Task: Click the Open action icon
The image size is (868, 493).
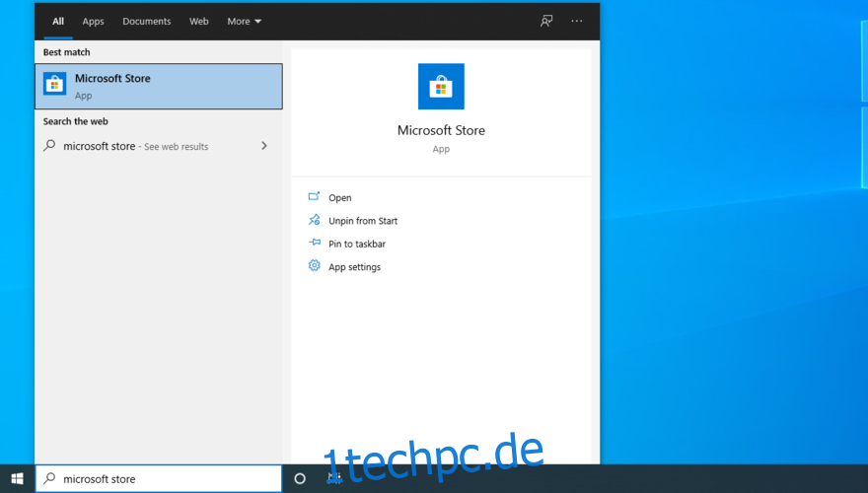Action: [x=314, y=196]
